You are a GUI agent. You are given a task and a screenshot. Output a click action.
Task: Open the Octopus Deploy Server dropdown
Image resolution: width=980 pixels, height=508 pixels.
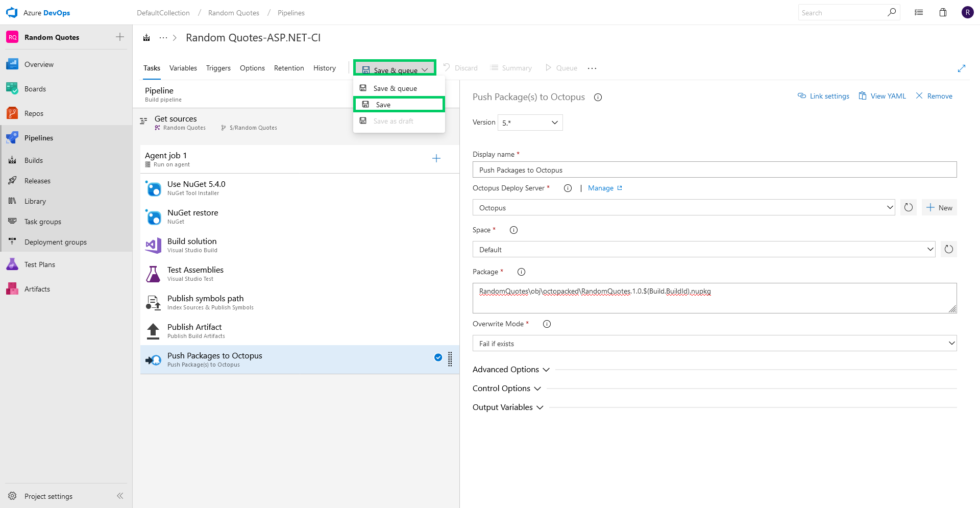[684, 207]
